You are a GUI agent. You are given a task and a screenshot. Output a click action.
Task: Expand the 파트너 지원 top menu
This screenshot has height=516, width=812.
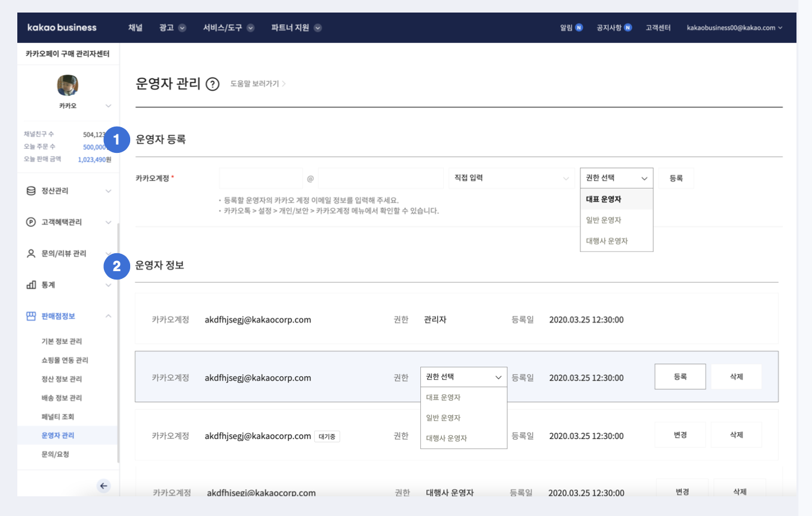pos(296,27)
